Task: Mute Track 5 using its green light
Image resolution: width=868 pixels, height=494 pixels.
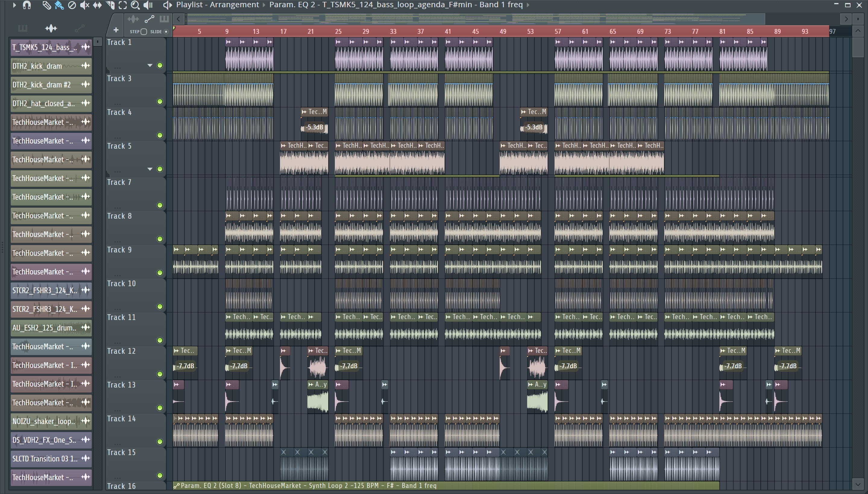Action: (x=160, y=169)
